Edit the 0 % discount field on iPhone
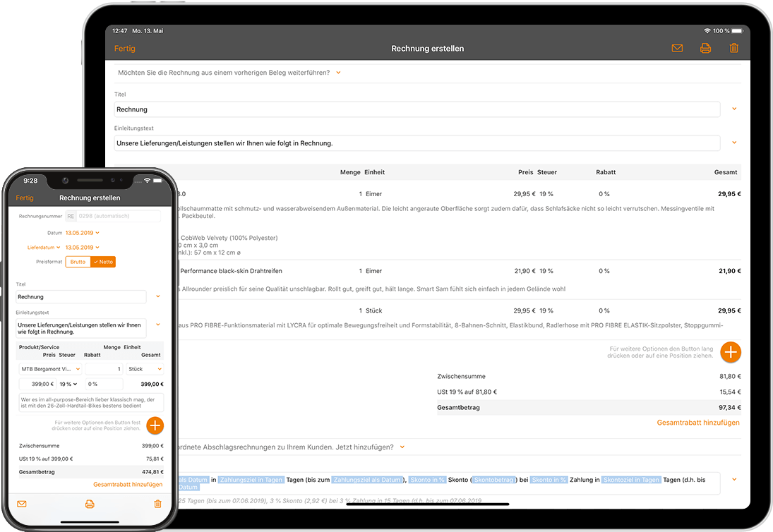 click(x=104, y=385)
